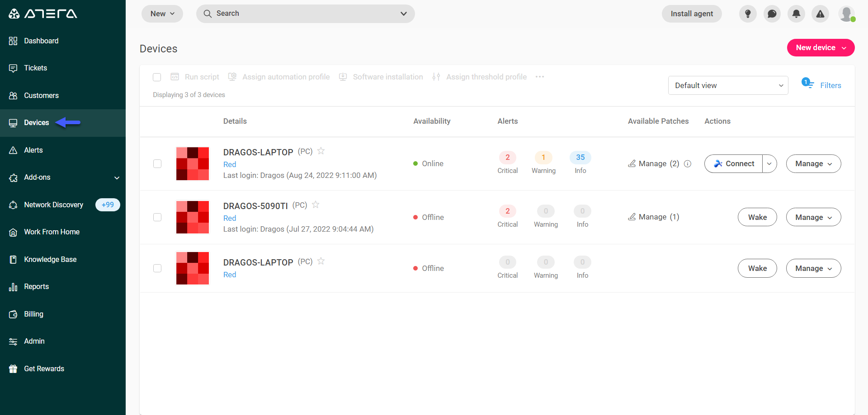Open the notifications bell icon

point(796,14)
